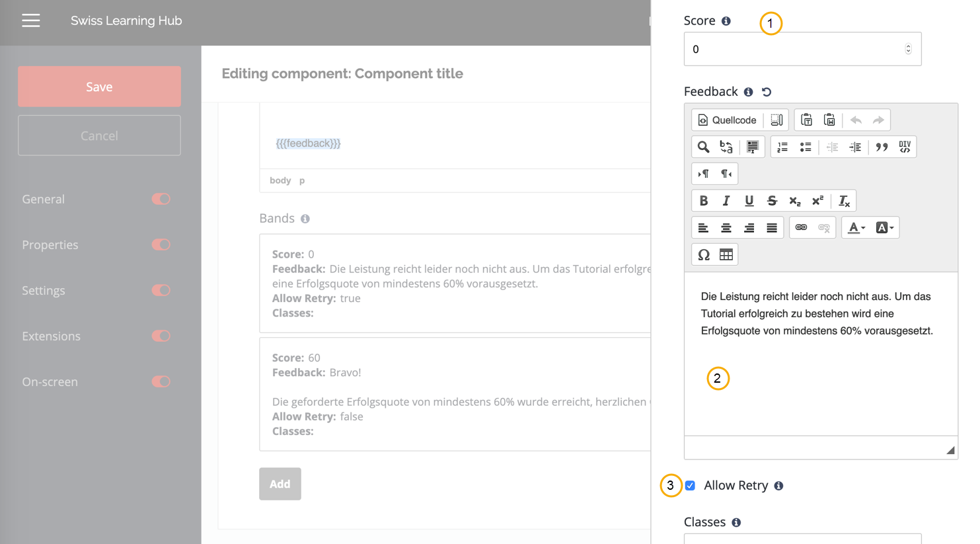Insert a table
Screen dimensions: 980x544
(x=726, y=254)
